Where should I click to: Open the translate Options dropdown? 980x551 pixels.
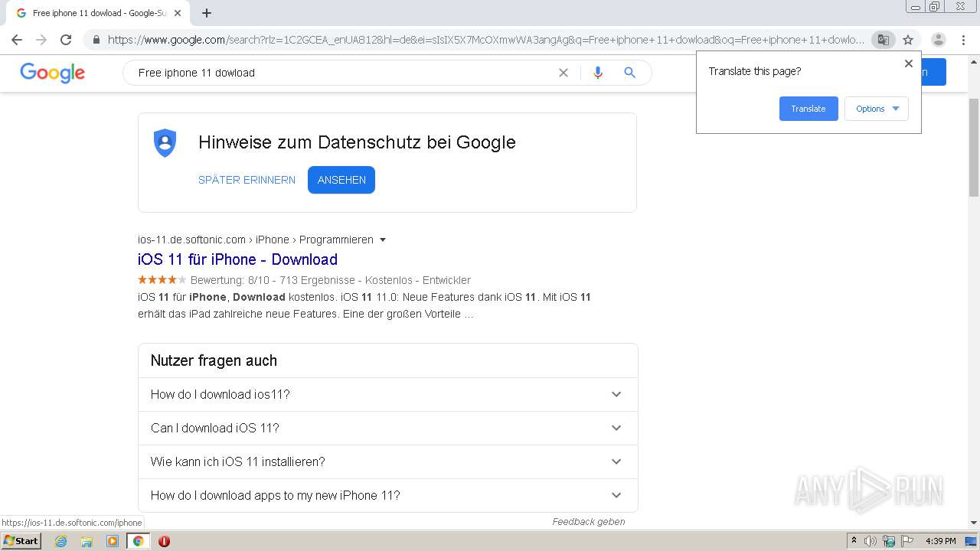877,109
